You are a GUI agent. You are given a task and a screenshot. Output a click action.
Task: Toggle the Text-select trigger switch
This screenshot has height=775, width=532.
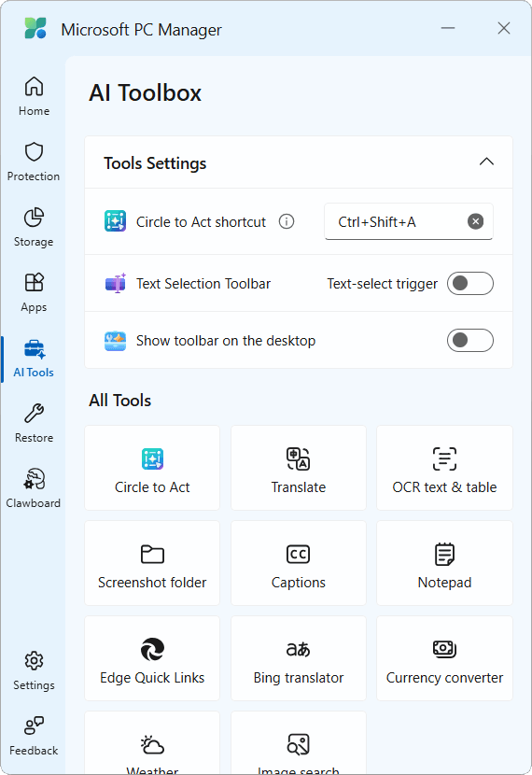click(x=469, y=283)
